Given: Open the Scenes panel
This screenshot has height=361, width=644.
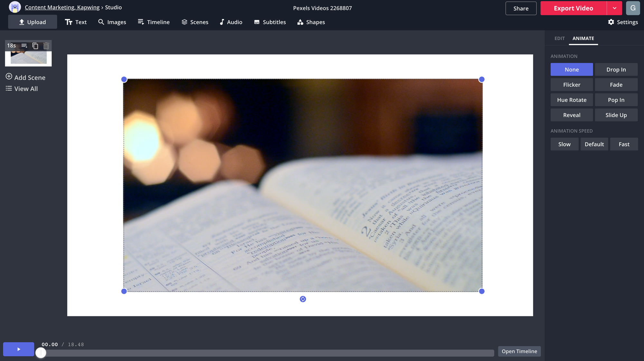Looking at the screenshot, I should pos(195,22).
